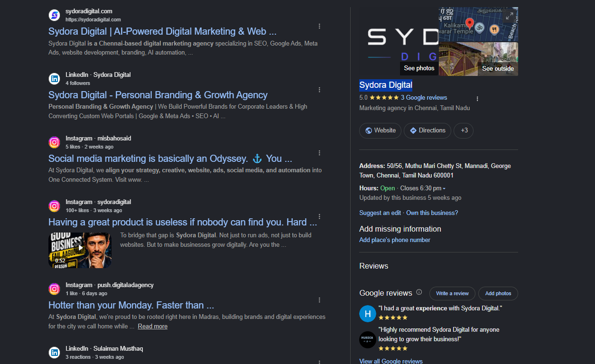Click Own this business? link
This screenshot has height=364, width=595.
[432, 213]
